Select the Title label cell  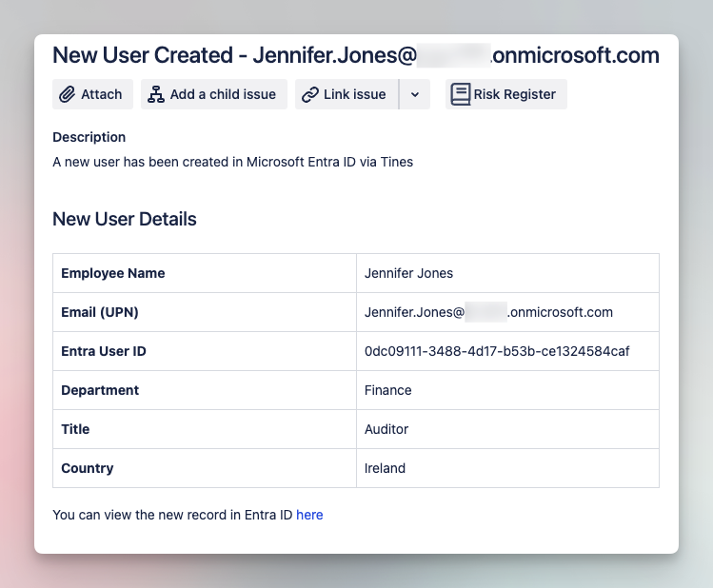205,429
